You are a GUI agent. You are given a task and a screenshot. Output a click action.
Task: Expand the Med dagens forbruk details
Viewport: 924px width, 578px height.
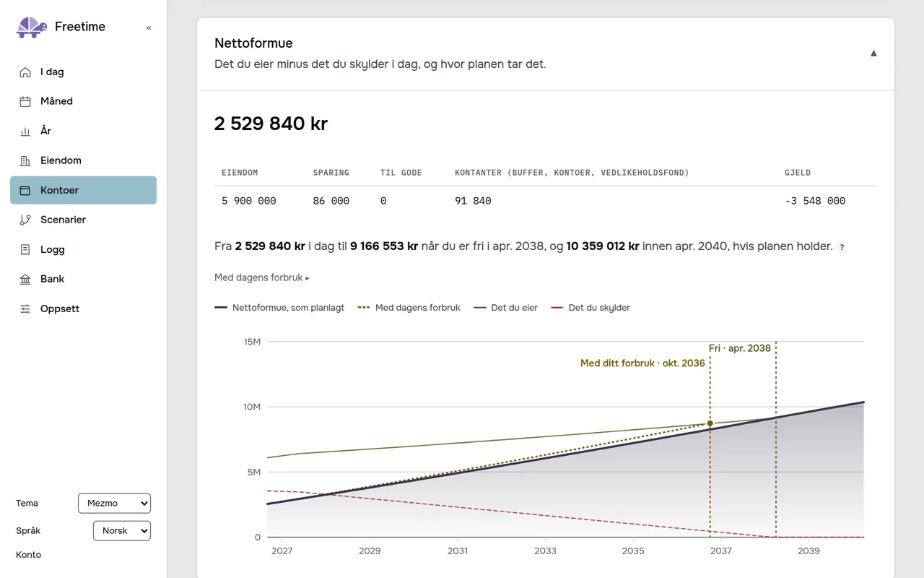point(261,278)
